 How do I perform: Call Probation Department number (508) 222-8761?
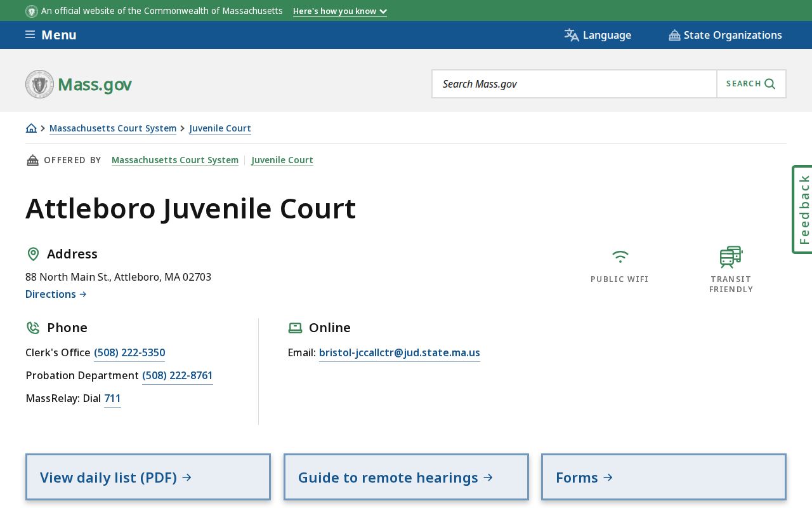pos(178,376)
